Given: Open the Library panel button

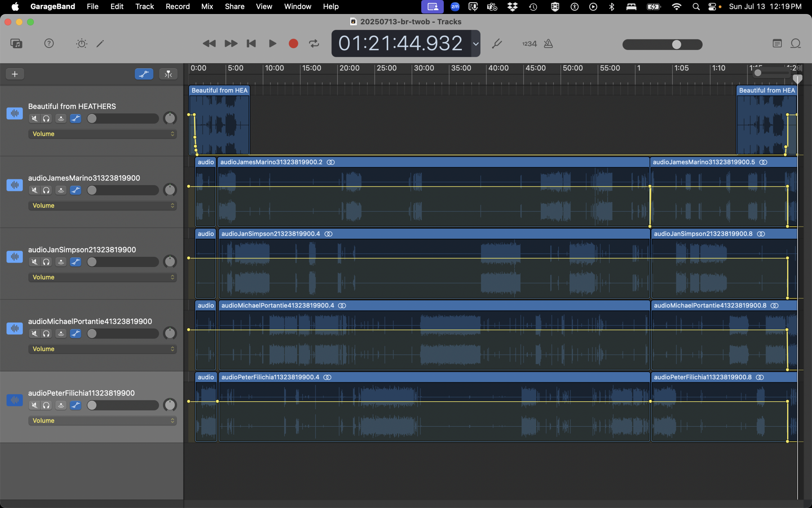Looking at the screenshot, I should (x=16, y=43).
